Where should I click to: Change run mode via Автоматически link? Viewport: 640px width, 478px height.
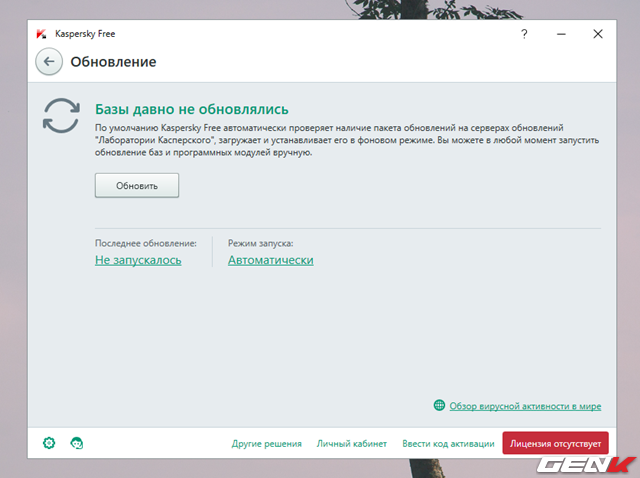tap(270, 260)
